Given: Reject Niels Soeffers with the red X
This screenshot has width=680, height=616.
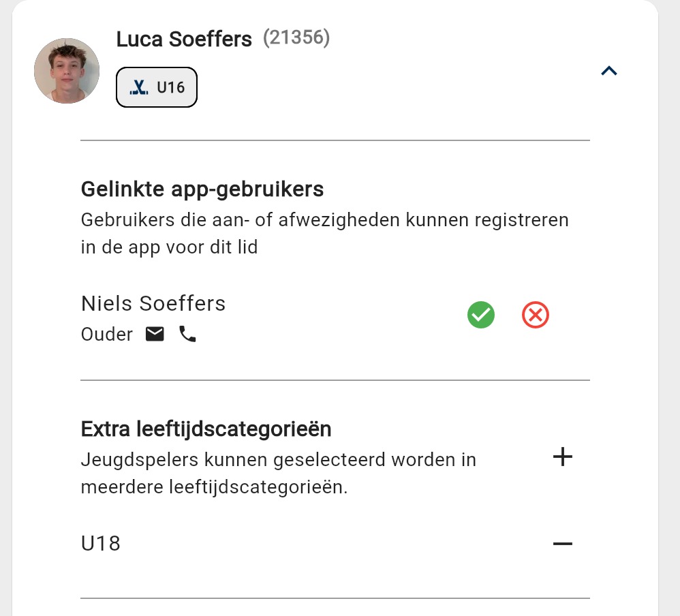Looking at the screenshot, I should [536, 315].
